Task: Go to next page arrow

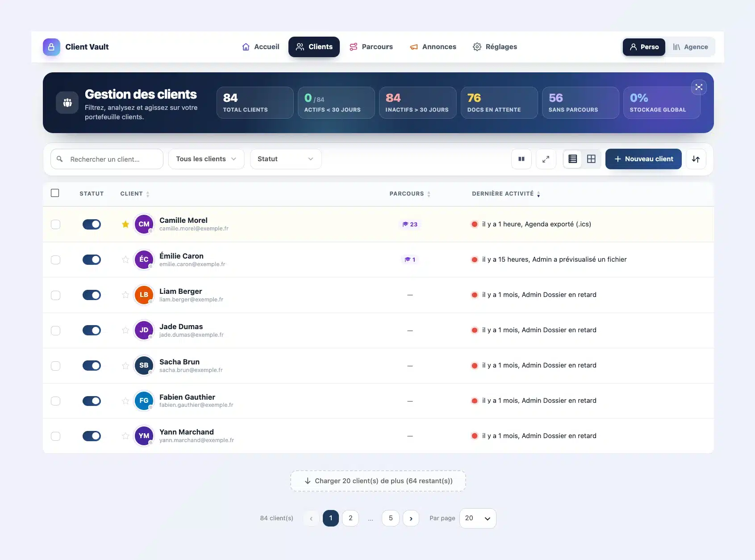Action: coord(411,518)
